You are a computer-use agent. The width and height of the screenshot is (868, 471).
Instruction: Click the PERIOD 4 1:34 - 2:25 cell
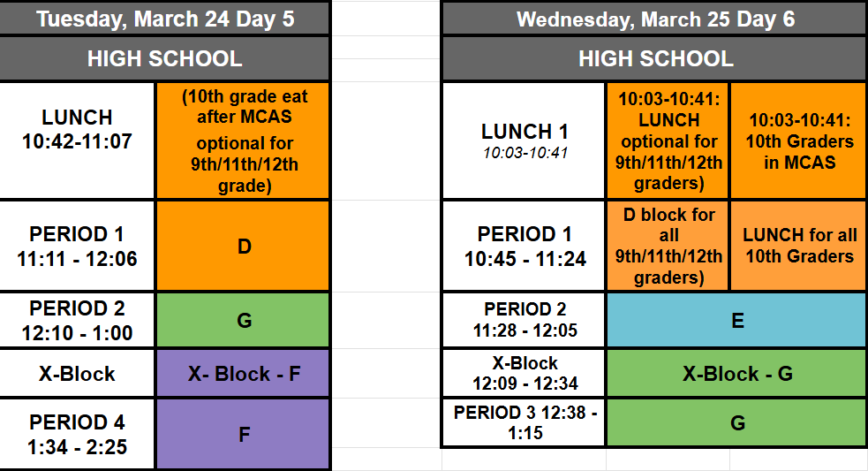[x=78, y=434]
